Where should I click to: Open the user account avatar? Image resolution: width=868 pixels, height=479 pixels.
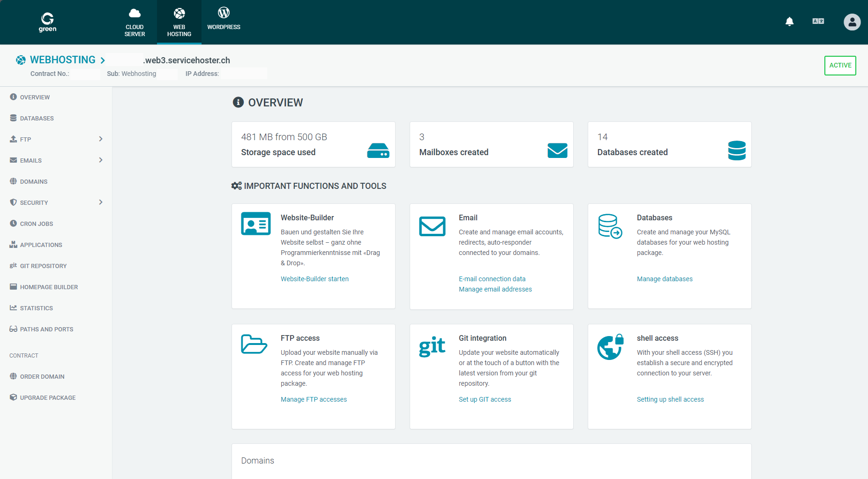[x=852, y=22]
